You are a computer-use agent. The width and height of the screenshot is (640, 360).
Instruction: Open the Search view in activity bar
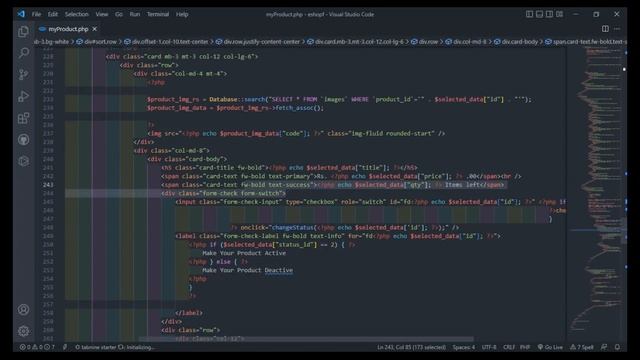point(23,53)
